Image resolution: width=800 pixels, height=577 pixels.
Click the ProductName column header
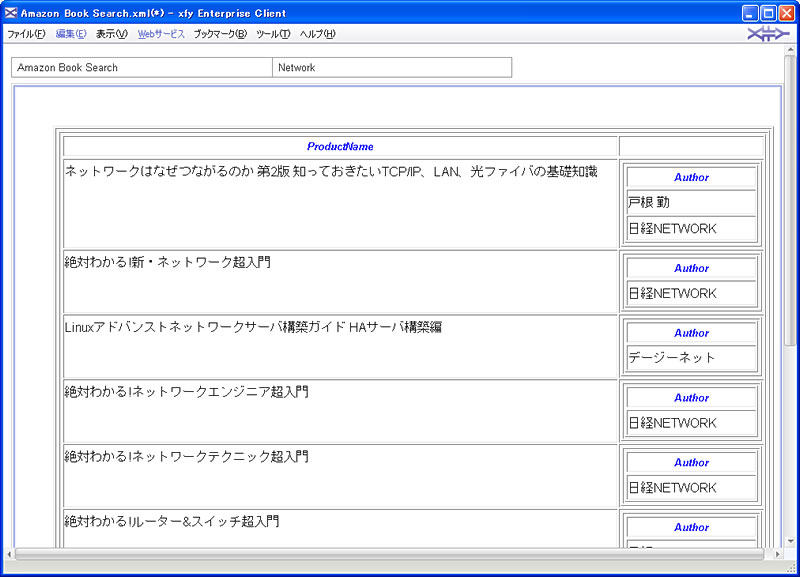[340, 147]
